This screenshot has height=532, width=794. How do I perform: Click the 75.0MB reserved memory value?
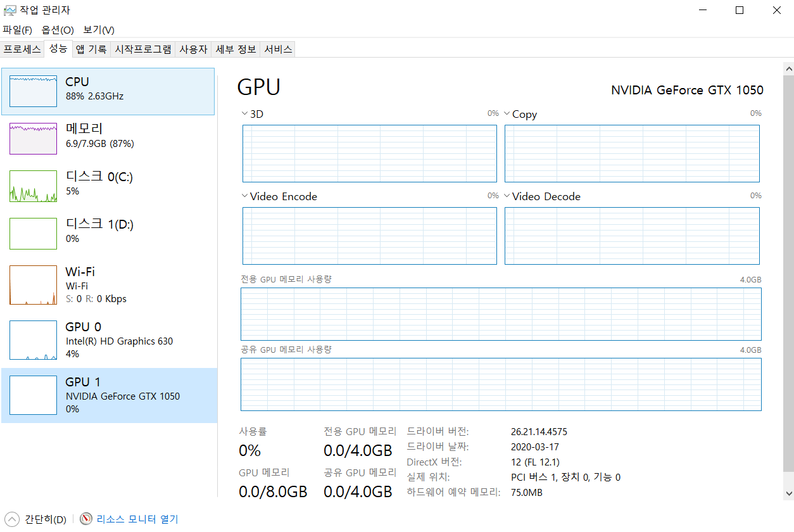(526, 492)
